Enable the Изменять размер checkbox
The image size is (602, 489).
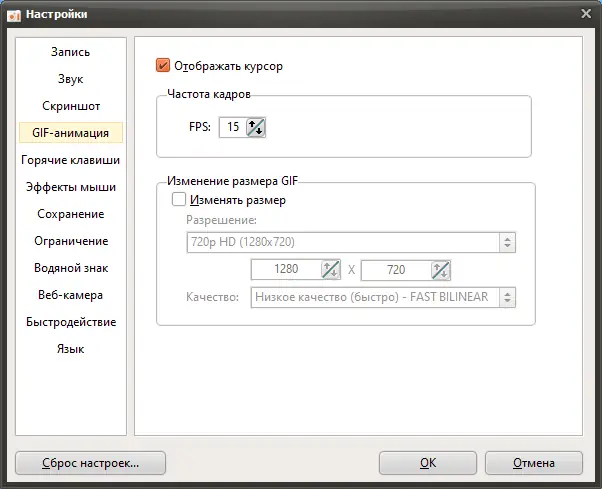[179, 200]
